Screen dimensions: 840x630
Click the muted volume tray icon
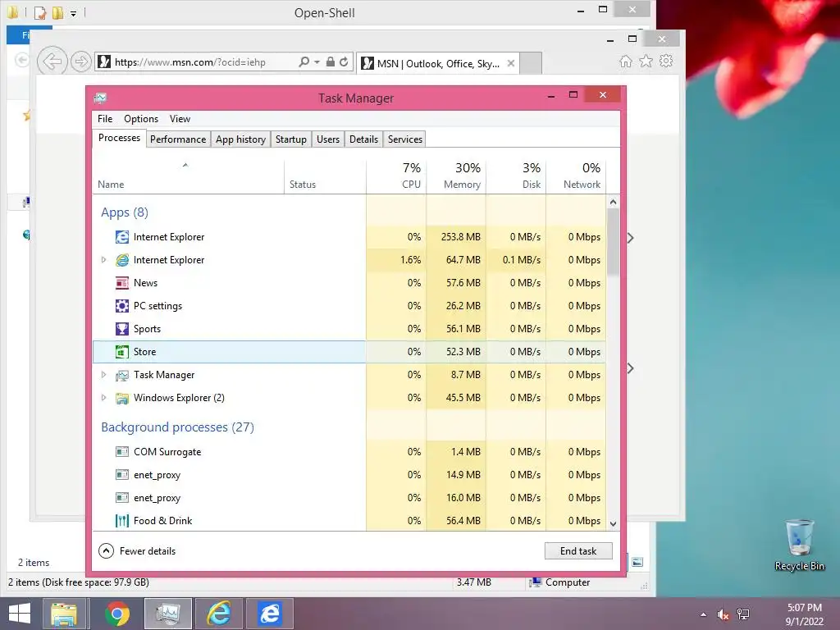724,614
